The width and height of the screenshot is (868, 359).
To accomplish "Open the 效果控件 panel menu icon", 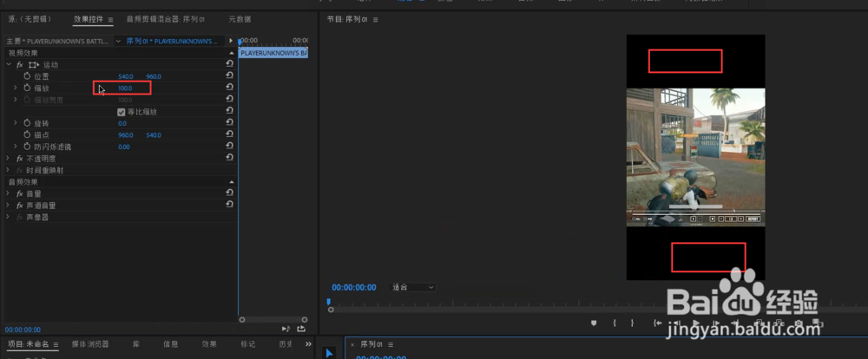I will pos(111,19).
